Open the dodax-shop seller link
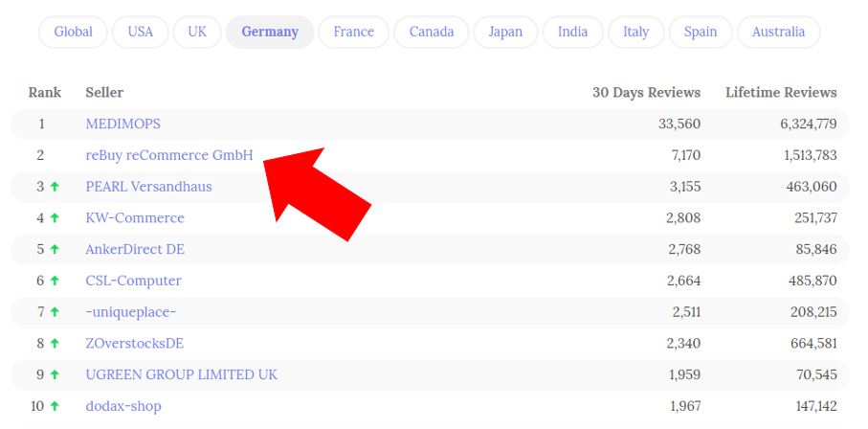868x429 pixels. coord(123,406)
